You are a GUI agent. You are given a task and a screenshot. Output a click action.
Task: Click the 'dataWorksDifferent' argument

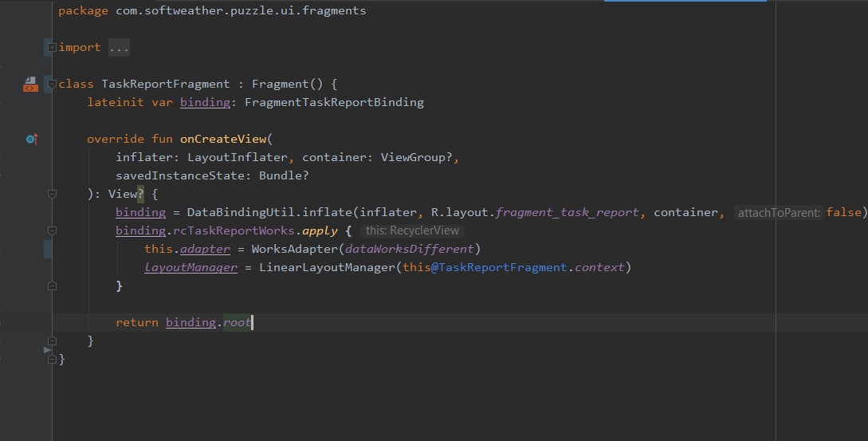410,249
